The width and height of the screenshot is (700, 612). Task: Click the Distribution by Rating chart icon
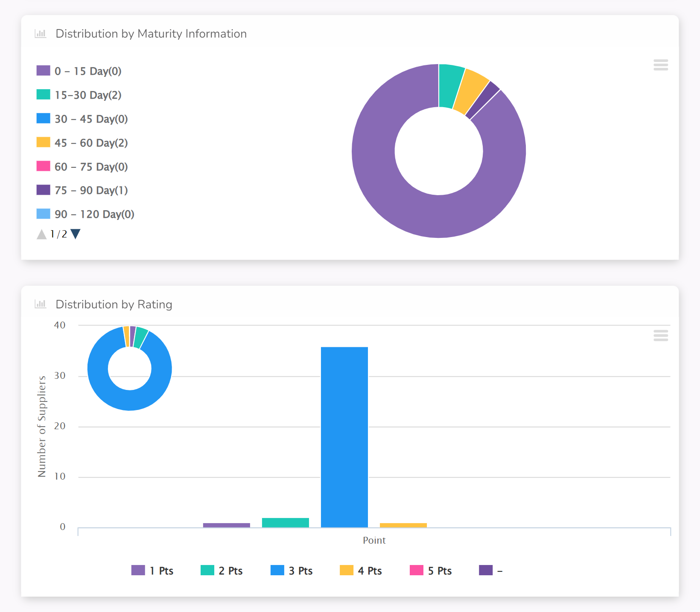41,304
